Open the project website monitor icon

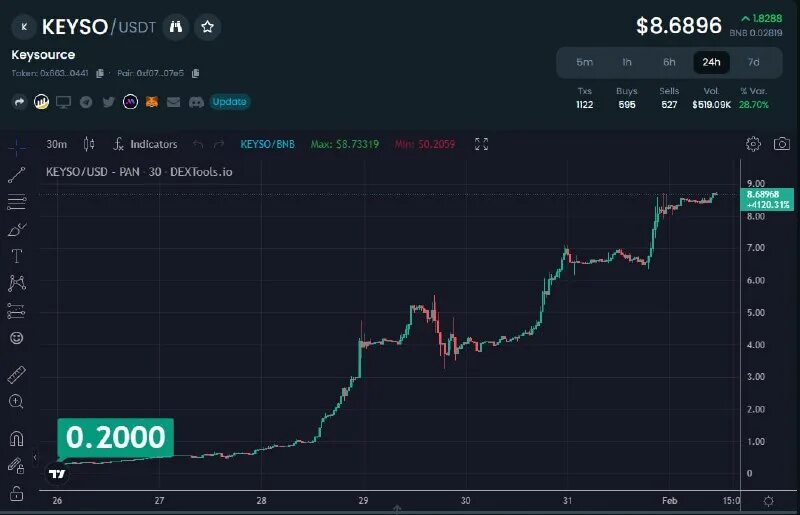[x=63, y=102]
